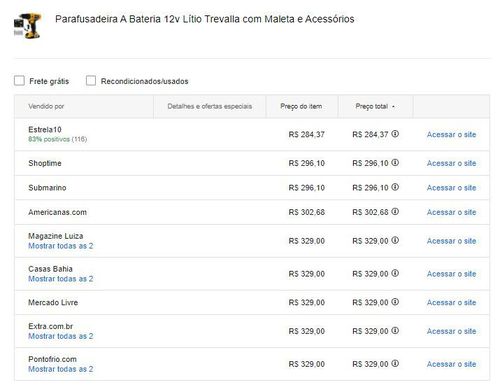Open info icon for Submarino total price
Screen dimensions: 500x392
point(395,187)
